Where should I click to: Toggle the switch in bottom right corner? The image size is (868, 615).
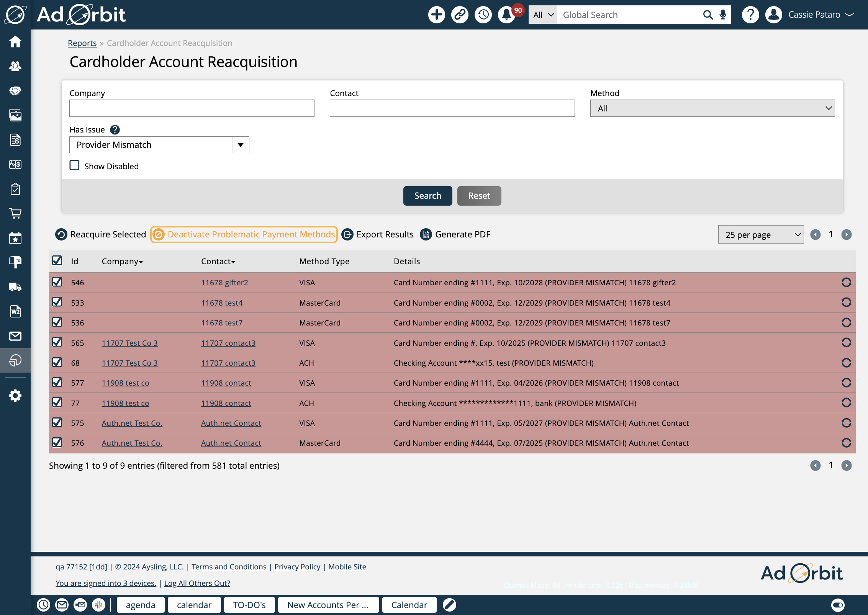tap(838, 605)
